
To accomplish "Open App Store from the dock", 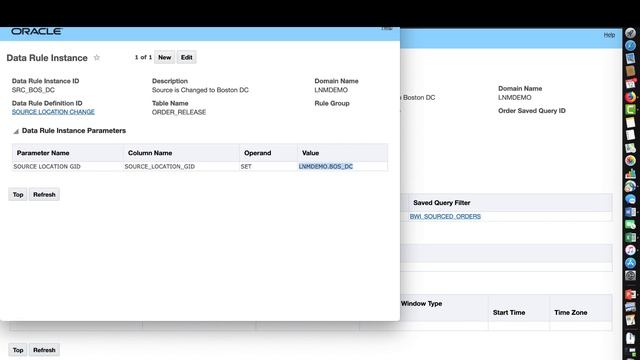I will pos(631,263).
